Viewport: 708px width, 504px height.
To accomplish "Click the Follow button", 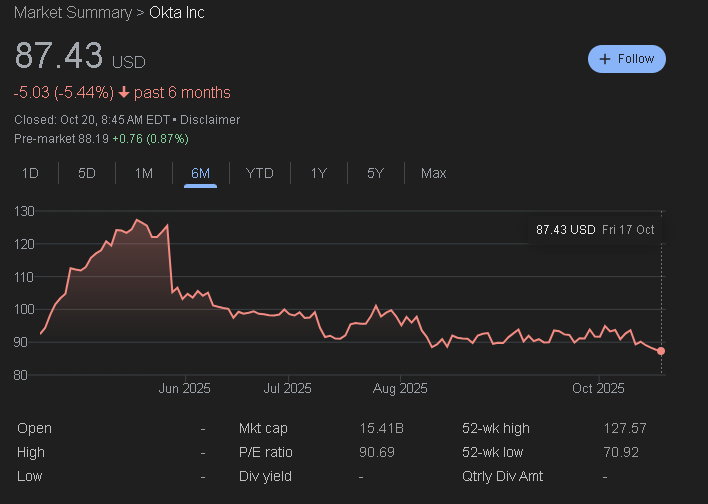I will tap(627, 59).
